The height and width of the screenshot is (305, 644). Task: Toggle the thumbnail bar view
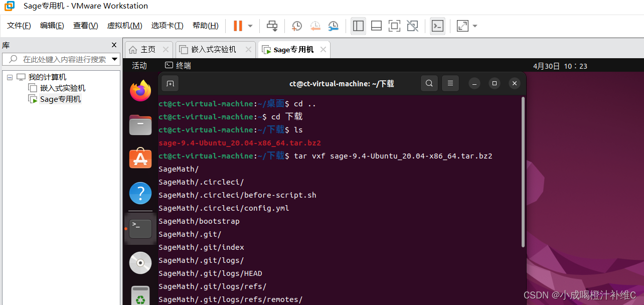376,26
